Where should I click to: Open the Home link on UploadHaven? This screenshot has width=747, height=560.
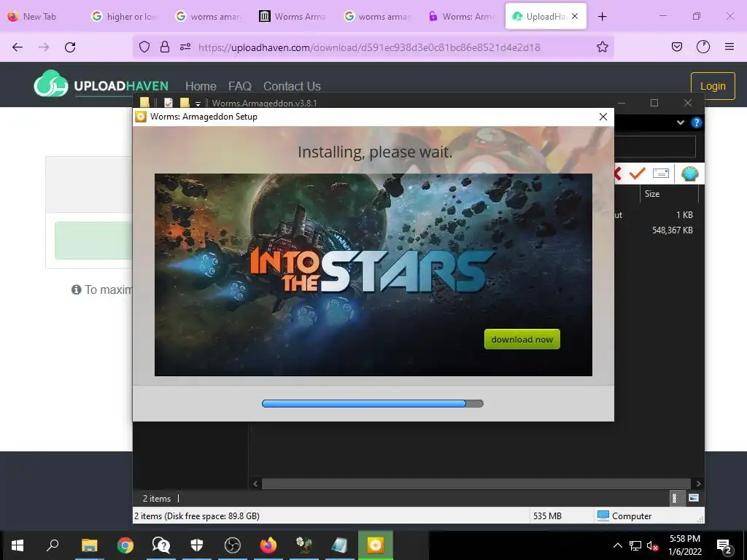click(x=201, y=86)
